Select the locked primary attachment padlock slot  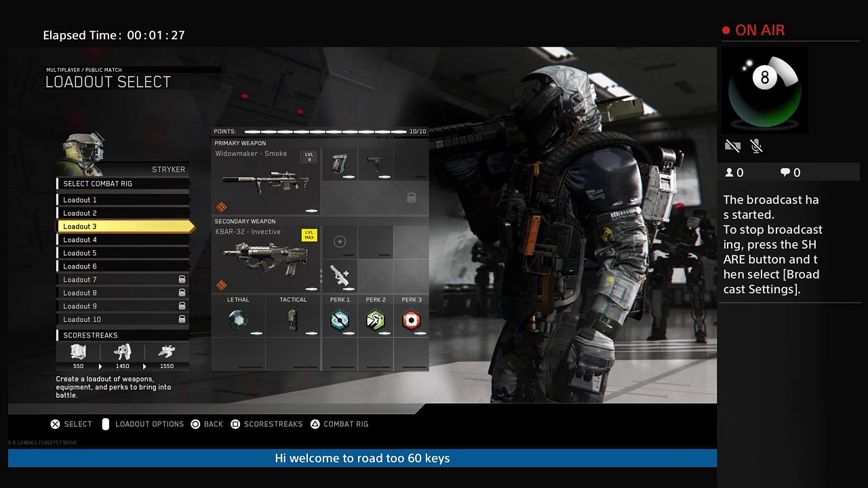pos(411,198)
